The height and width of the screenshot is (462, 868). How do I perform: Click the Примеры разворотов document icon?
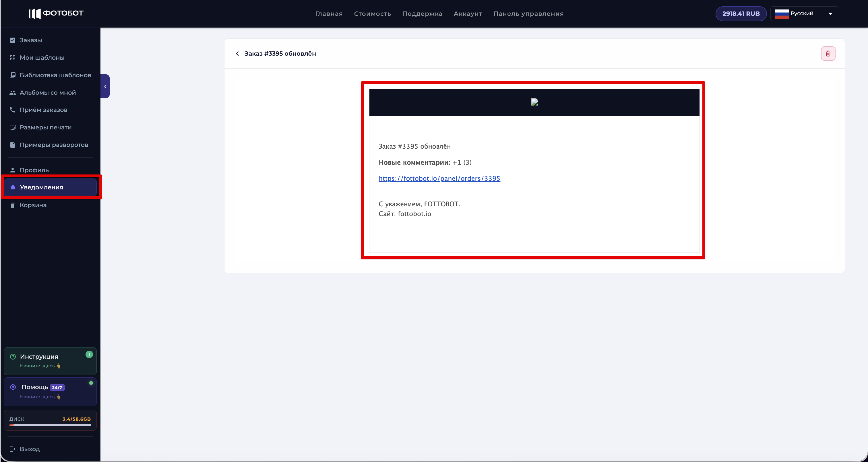pos(13,145)
